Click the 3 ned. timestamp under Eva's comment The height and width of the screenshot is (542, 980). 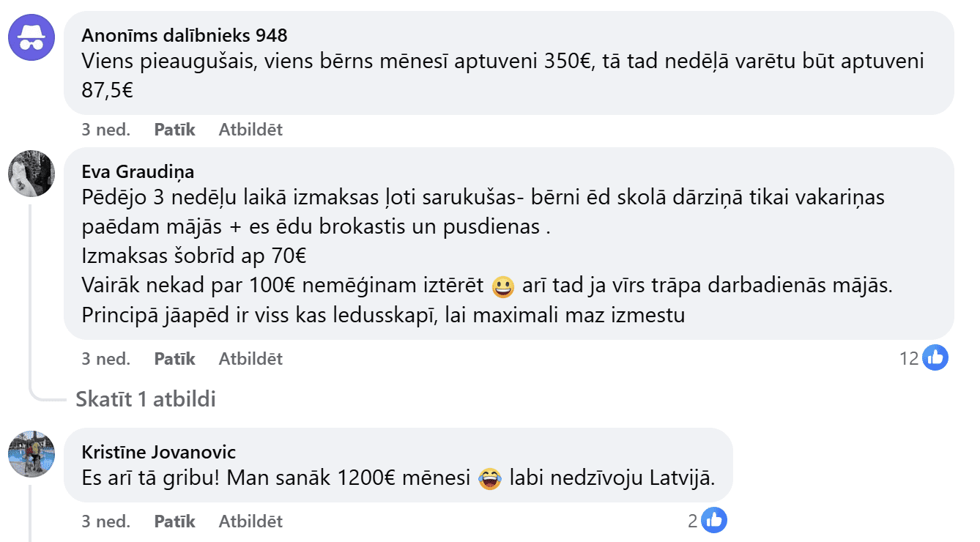(x=105, y=359)
